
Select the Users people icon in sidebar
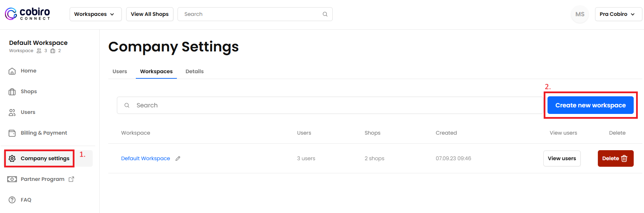pos(12,113)
